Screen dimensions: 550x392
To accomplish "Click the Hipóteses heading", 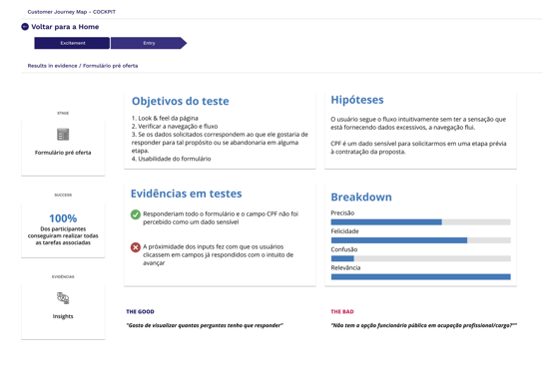I will [357, 100].
